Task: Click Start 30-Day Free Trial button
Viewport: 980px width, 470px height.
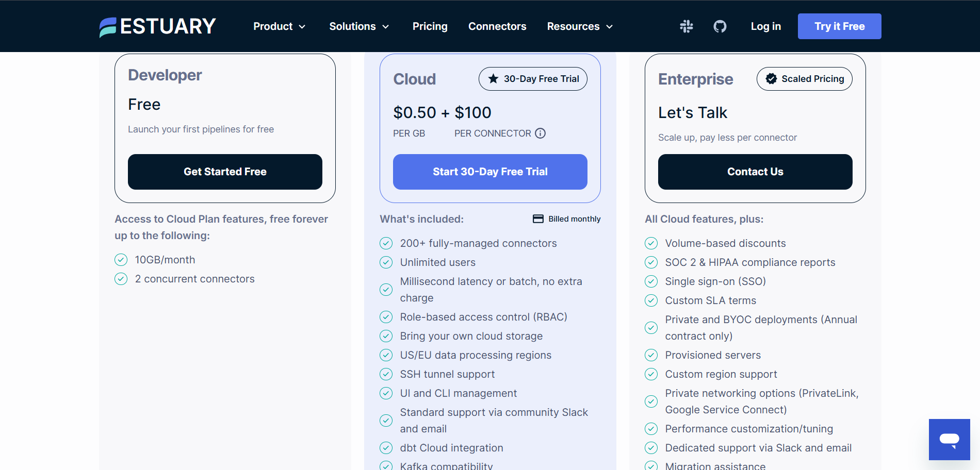Action: point(490,172)
